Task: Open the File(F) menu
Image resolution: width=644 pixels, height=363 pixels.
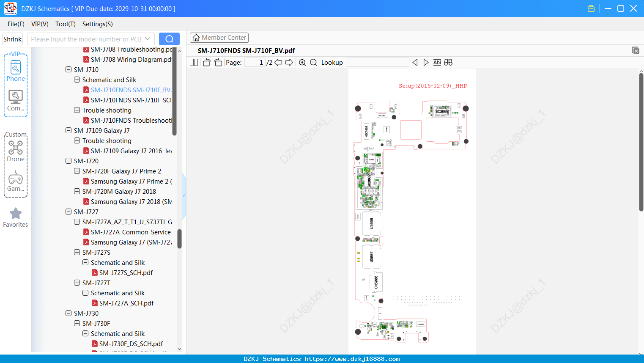Action: (x=16, y=24)
